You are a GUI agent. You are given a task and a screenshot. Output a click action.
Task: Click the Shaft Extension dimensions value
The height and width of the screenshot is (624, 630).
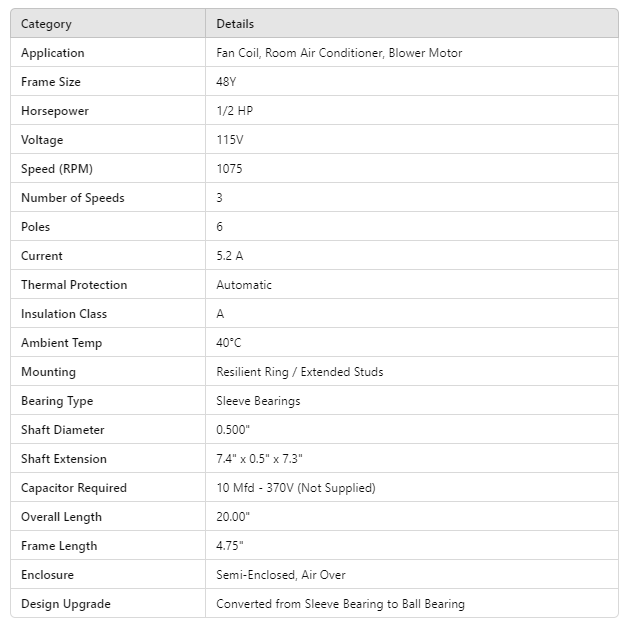point(259,459)
